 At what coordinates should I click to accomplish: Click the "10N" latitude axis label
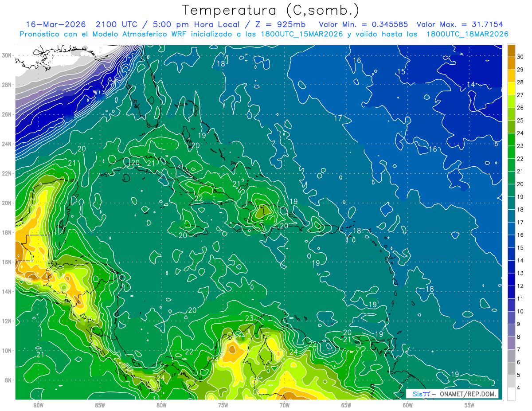click(8, 350)
